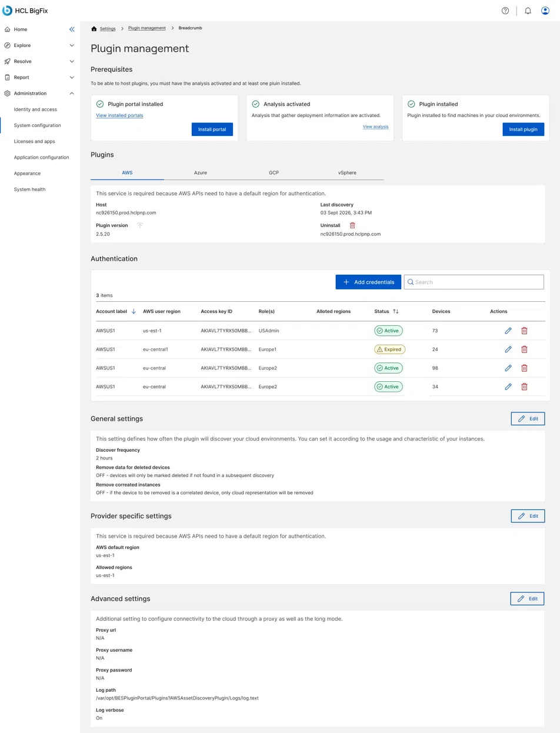560x733 pixels.
Task: Click the eu-central1 region cell
Action: [155, 349]
